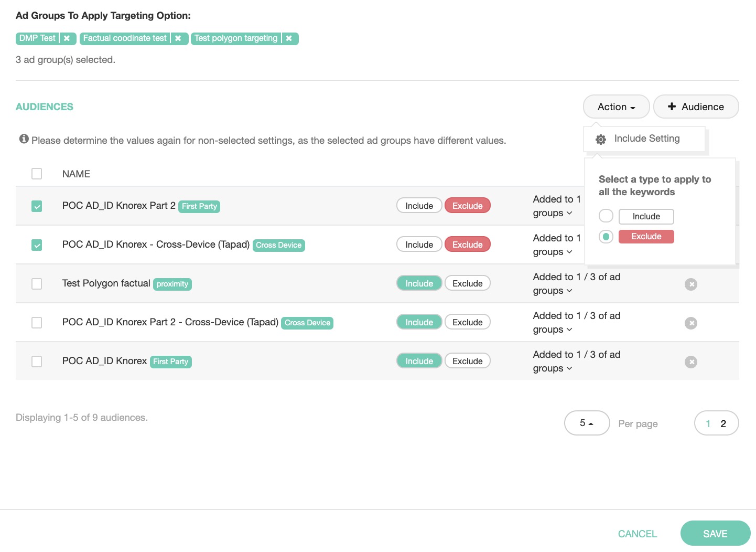Check the Test Polygon factual checkbox
756x552 pixels.
point(37,284)
